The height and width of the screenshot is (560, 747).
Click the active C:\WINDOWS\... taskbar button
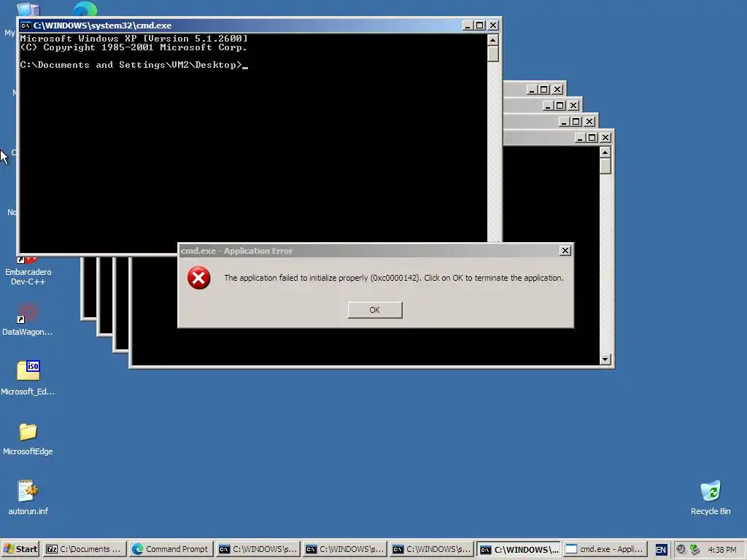point(519,549)
